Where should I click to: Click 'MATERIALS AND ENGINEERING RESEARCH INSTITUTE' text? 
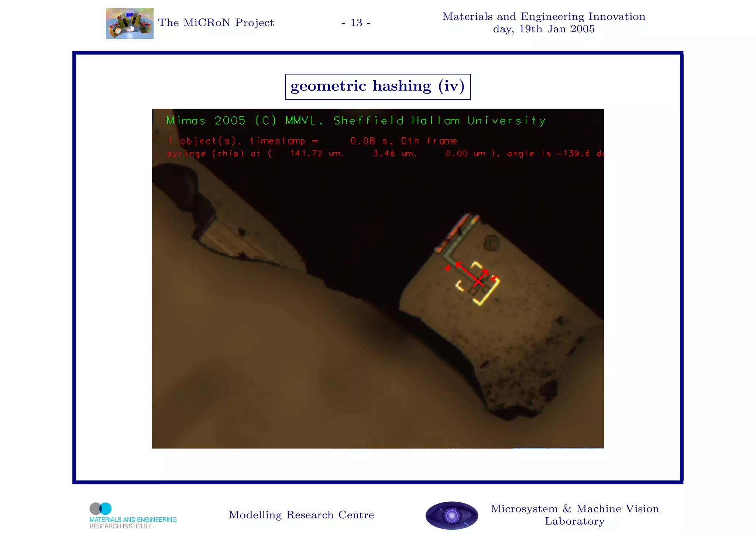pyautogui.click(x=133, y=522)
